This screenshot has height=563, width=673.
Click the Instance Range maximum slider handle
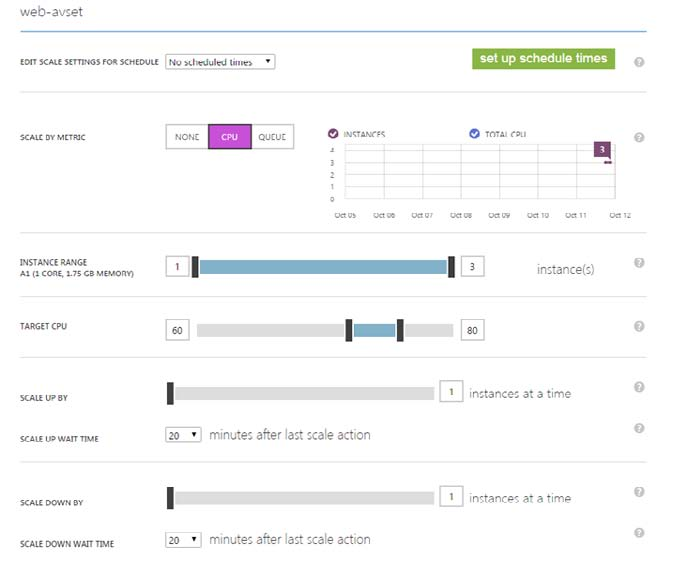point(452,267)
